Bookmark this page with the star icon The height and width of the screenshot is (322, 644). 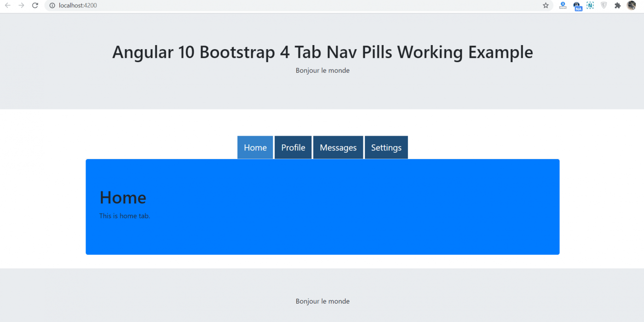(546, 6)
